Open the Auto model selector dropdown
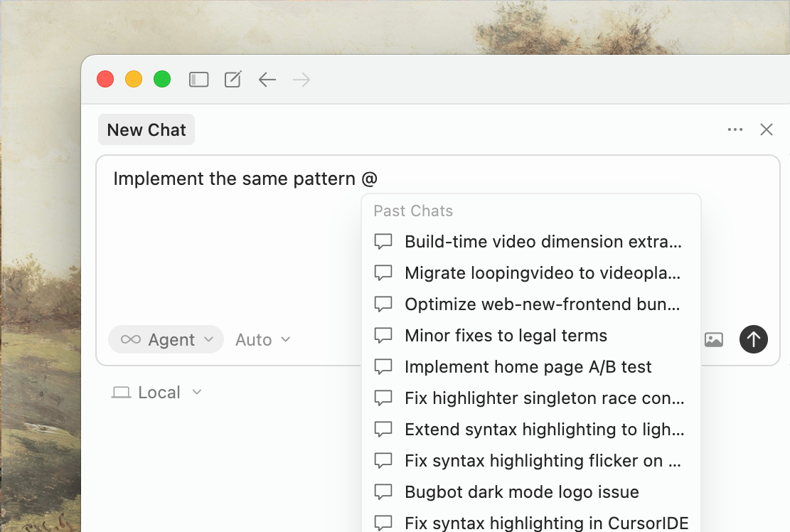790x532 pixels. [x=261, y=339]
